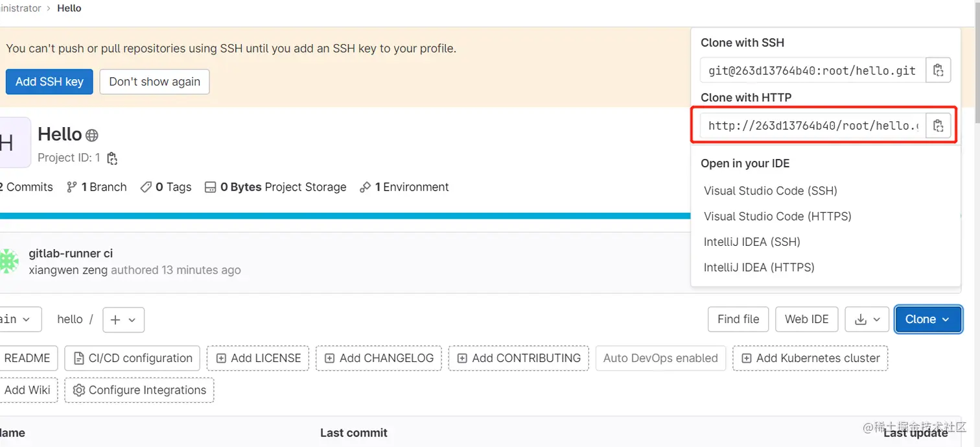The image size is (980, 447).
Task: Expand the branch selector dropdown
Action: 19,319
